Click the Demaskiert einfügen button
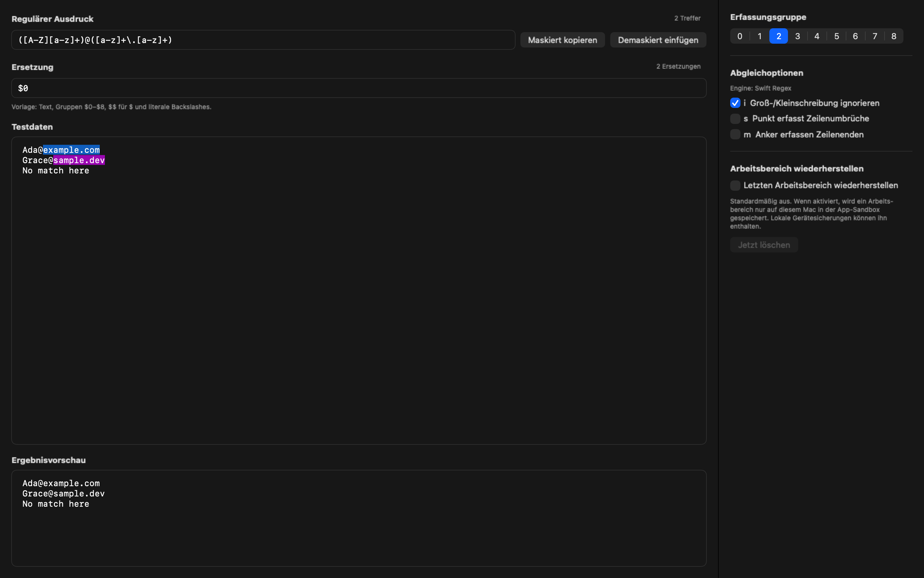This screenshot has width=924, height=578. [658, 40]
